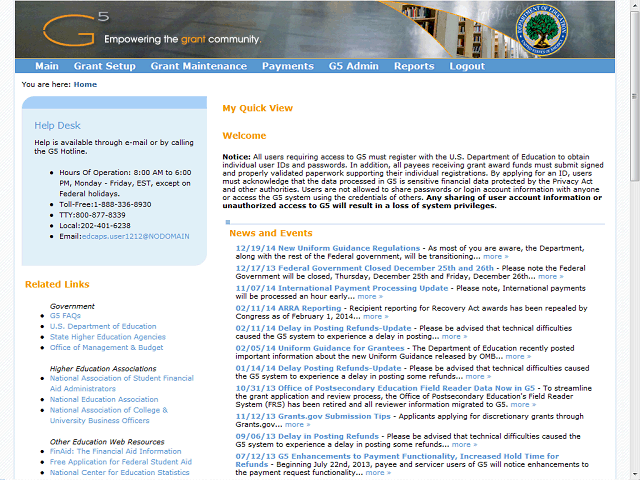Open Free Application for Federal Student Aid link

click(x=121, y=462)
